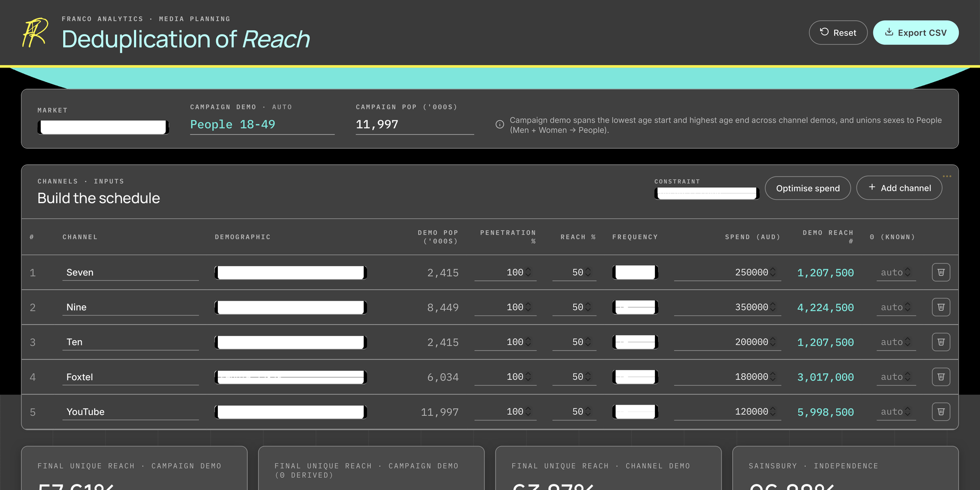Click the Spend (AUD) column header
Screen dimensions: 980x490
coord(752,237)
